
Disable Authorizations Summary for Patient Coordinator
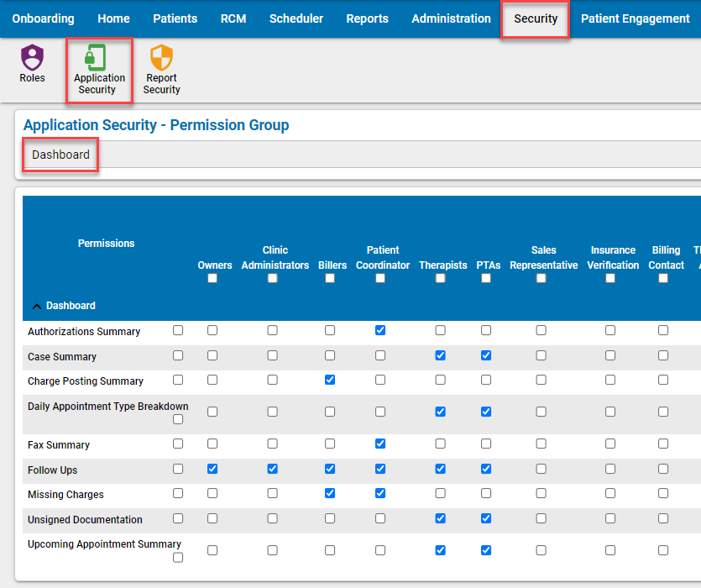[380, 330]
